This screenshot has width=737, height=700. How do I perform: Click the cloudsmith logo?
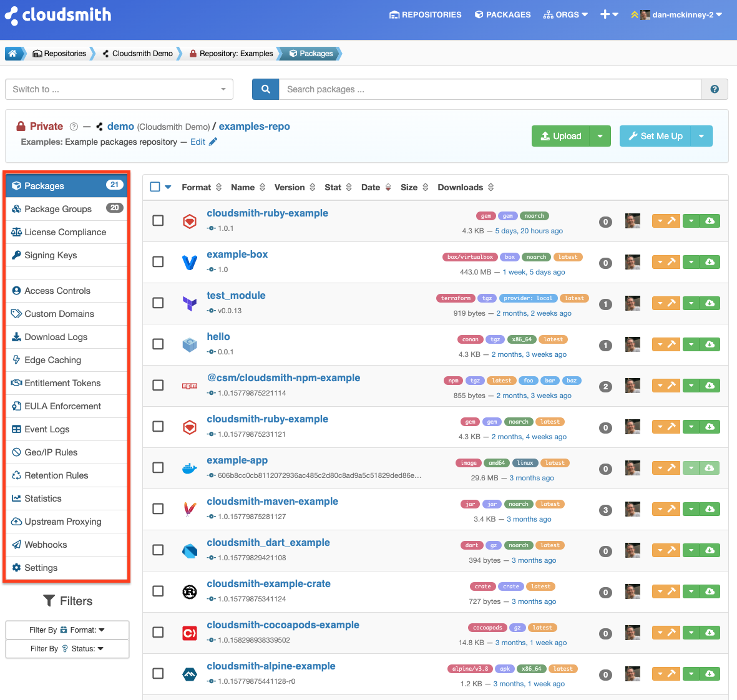pyautogui.click(x=58, y=15)
